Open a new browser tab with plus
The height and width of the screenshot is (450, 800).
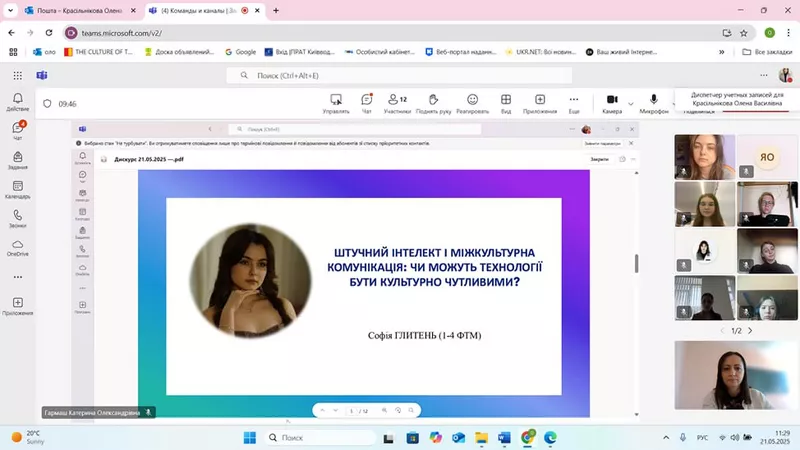(276, 10)
